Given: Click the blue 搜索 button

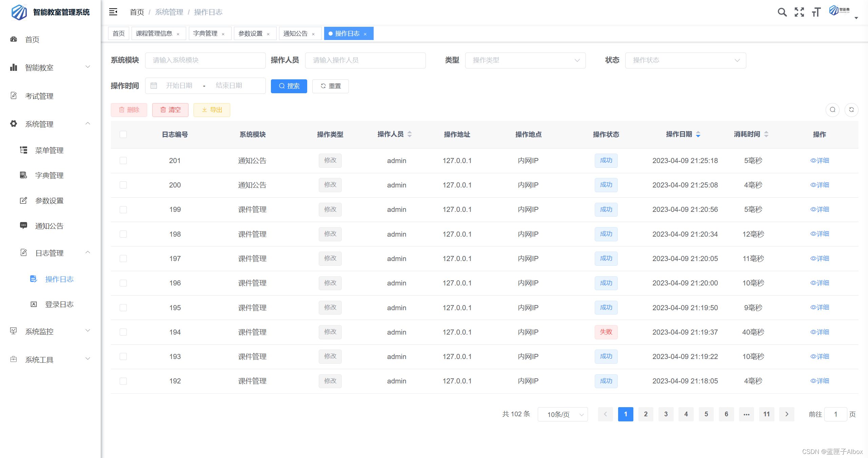Looking at the screenshot, I should (289, 86).
